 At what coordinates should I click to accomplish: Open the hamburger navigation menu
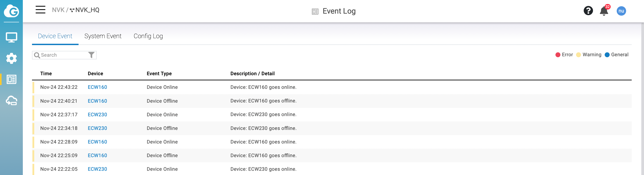tap(40, 10)
